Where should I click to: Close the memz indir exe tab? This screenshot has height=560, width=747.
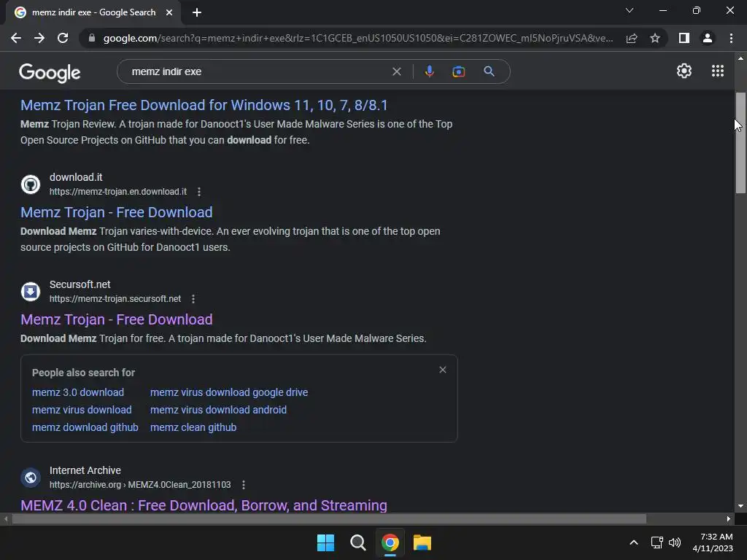169,12
